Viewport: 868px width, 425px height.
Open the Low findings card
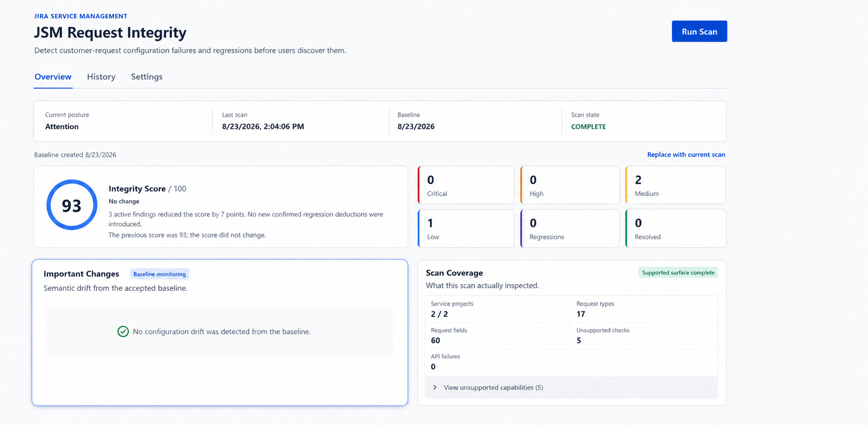[x=466, y=228]
